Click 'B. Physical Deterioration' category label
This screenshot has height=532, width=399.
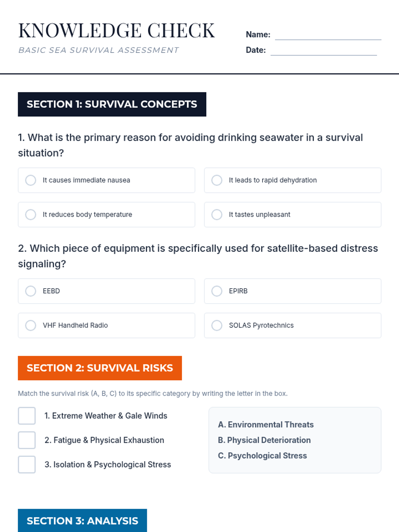264,440
